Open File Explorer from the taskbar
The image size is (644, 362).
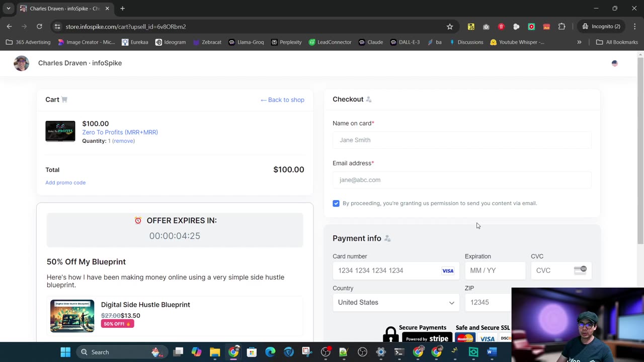click(215, 352)
